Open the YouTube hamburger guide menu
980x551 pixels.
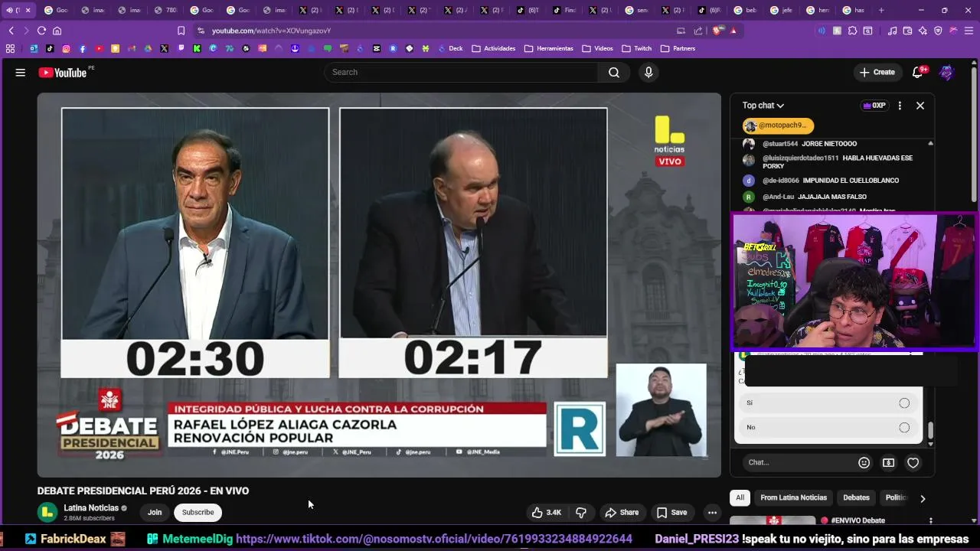click(21, 73)
